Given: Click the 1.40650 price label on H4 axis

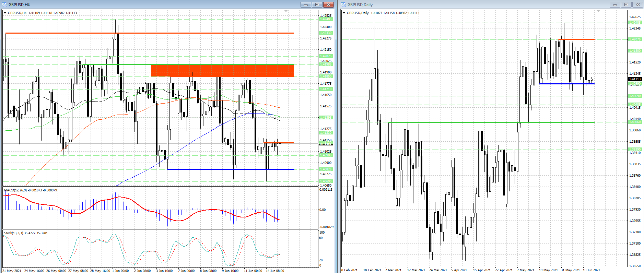Looking at the screenshot, I should [x=326, y=186].
